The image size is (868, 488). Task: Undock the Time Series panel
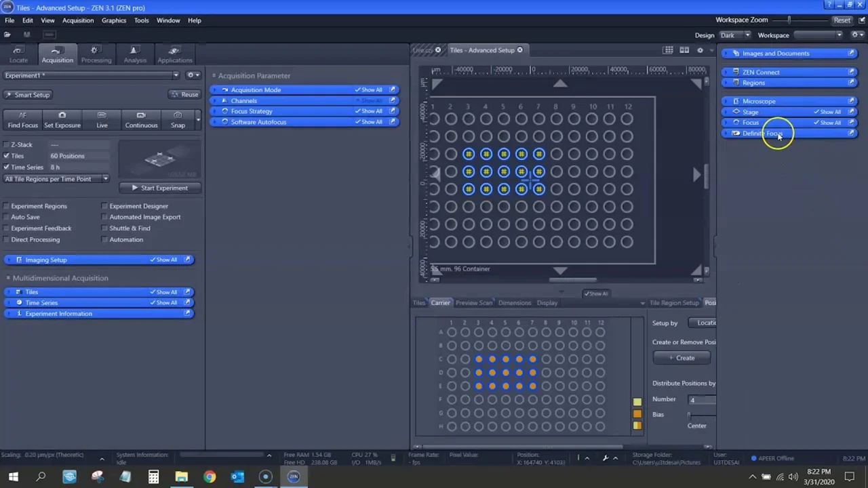point(187,303)
